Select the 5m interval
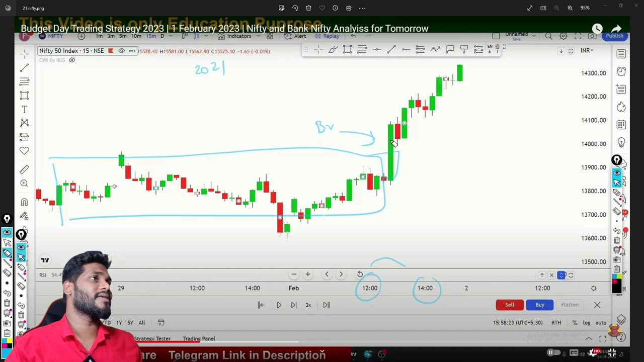 (x=123, y=36)
